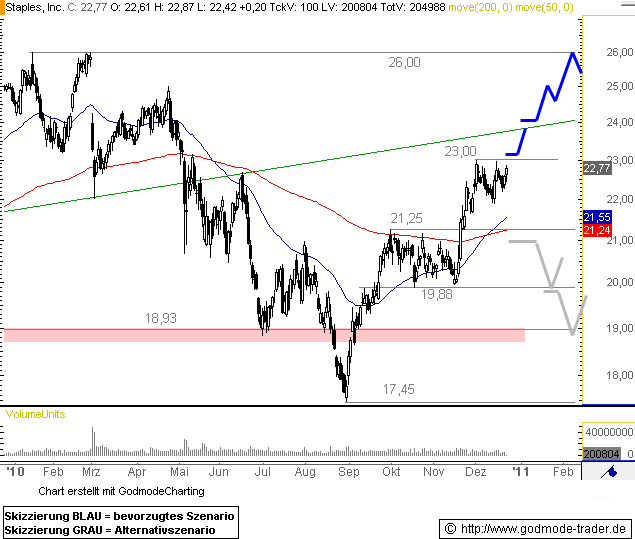Click the 23,00 resistance level label
The height and width of the screenshot is (539, 635).
pyautogui.click(x=460, y=151)
